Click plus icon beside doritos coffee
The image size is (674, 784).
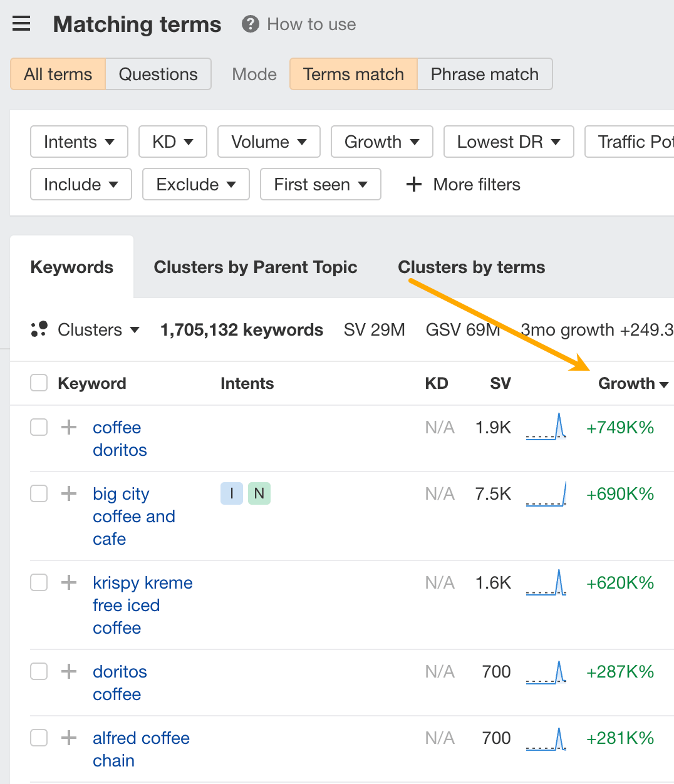pyautogui.click(x=68, y=671)
